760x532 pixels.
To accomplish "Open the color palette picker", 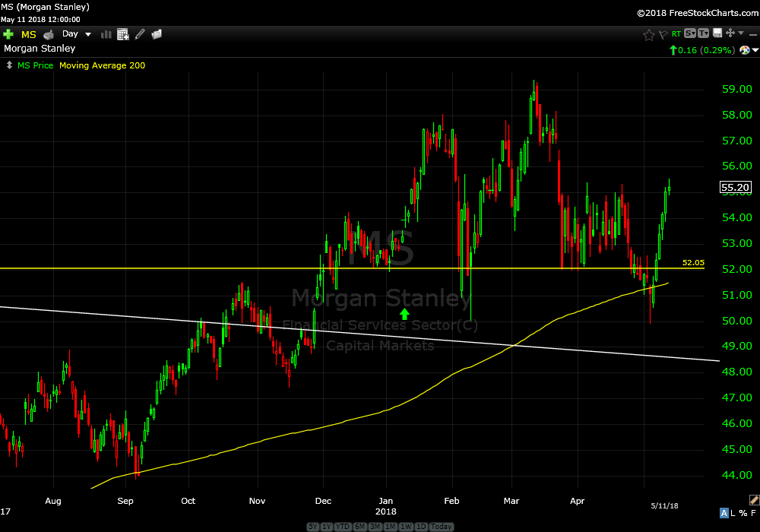I will (746, 50).
